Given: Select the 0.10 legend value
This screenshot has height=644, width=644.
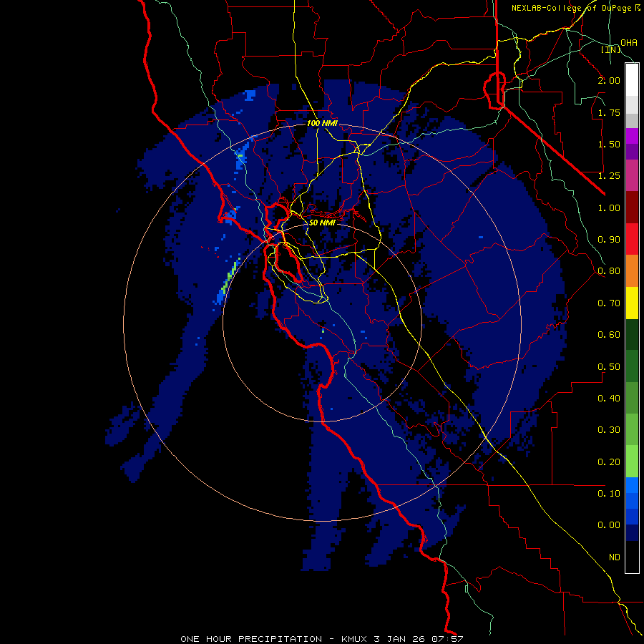Looking at the screenshot, I should (x=609, y=494).
